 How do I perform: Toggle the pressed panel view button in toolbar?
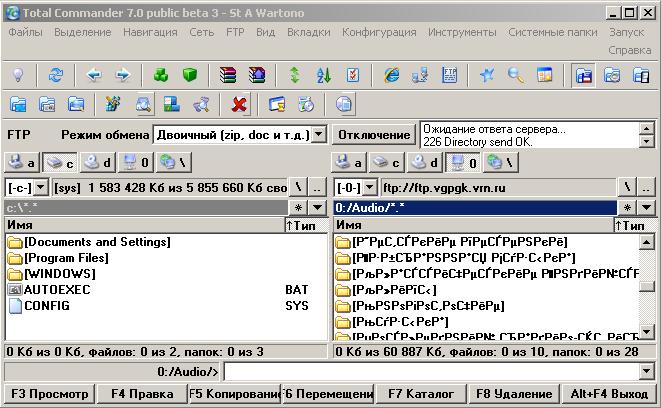pyautogui.click(x=583, y=75)
